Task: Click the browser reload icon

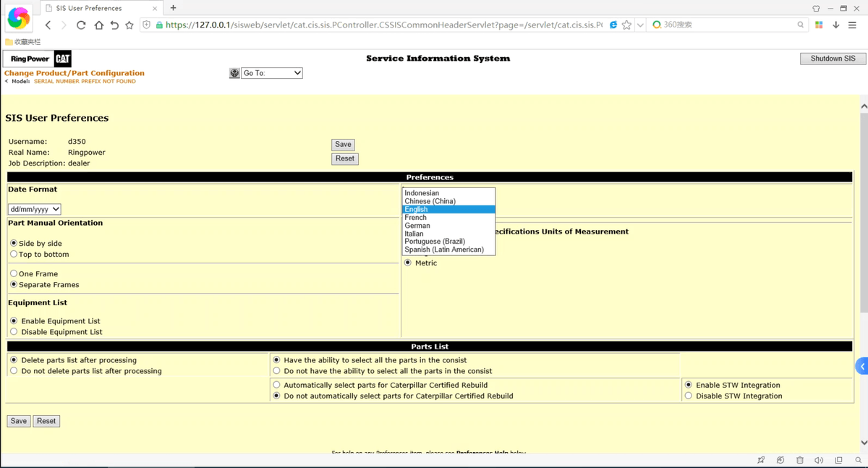Action: coord(81,25)
